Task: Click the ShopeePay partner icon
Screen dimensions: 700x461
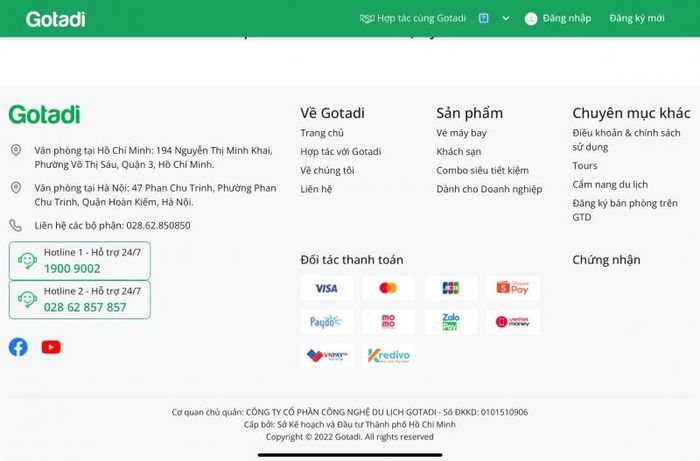Action: coord(512,288)
